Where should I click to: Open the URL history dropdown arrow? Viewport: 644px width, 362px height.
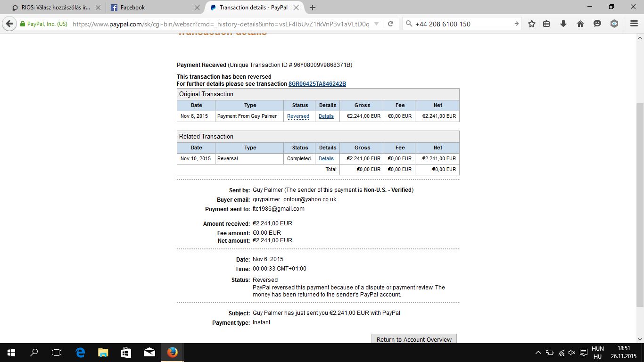click(376, 24)
